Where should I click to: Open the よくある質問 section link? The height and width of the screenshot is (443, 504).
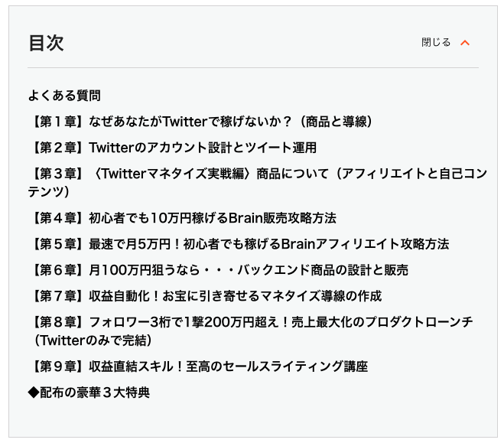(64, 96)
